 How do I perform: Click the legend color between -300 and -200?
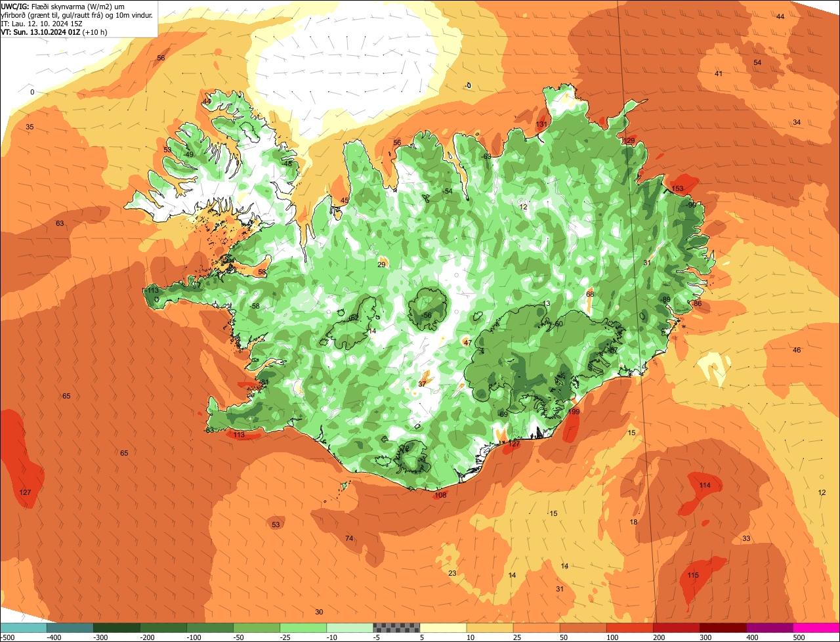[x=117, y=628]
